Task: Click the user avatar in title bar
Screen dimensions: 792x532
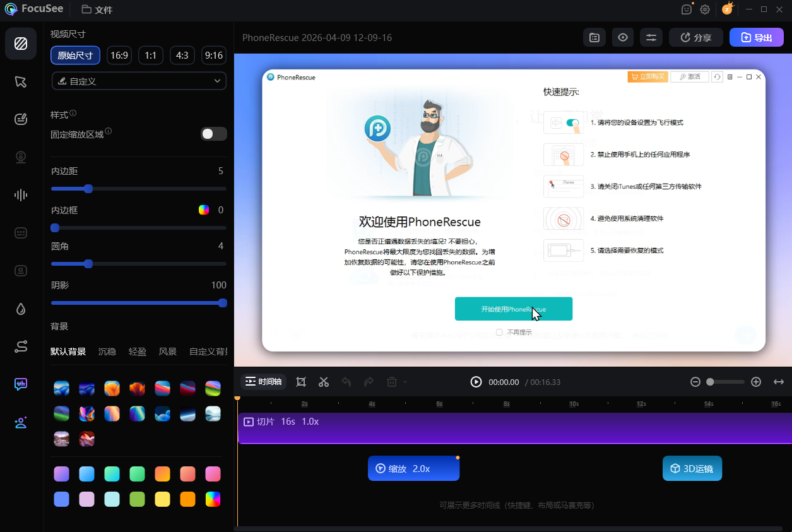Action: coord(728,9)
